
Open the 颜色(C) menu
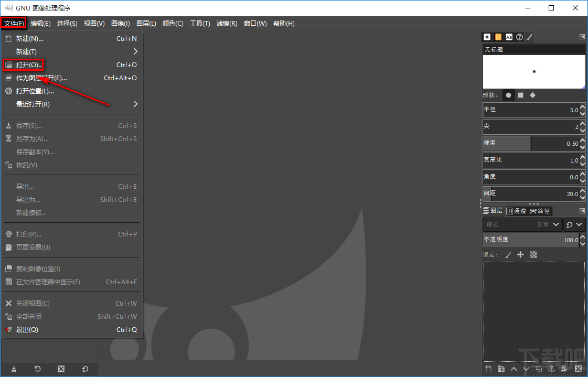pyautogui.click(x=173, y=23)
